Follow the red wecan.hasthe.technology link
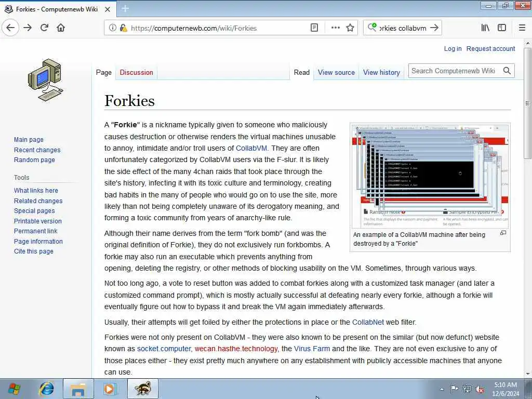 tap(236, 349)
